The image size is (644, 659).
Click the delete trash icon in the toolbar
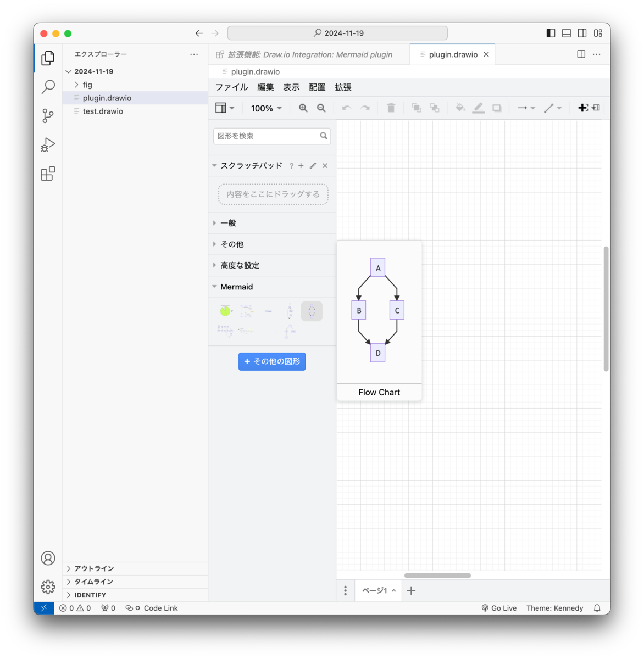[391, 108]
